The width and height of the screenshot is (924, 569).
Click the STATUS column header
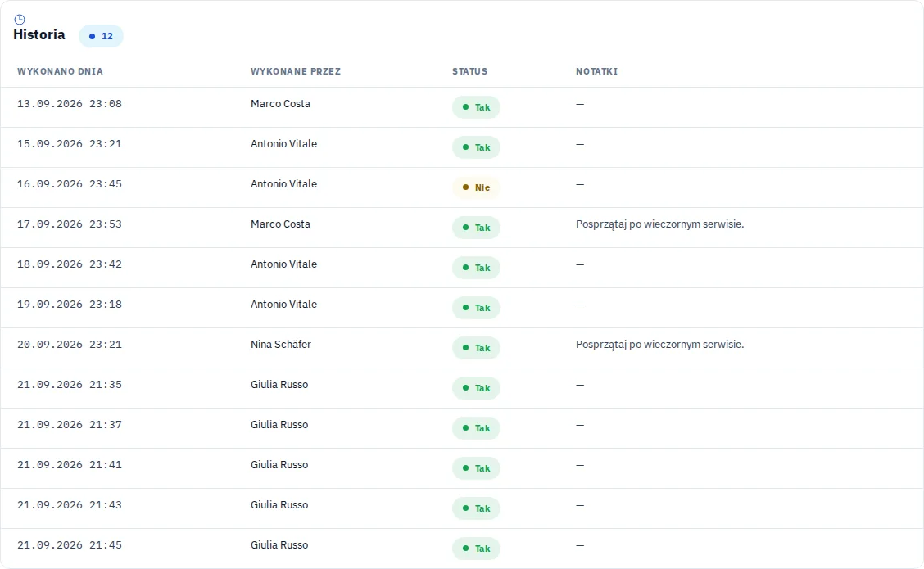[469, 71]
